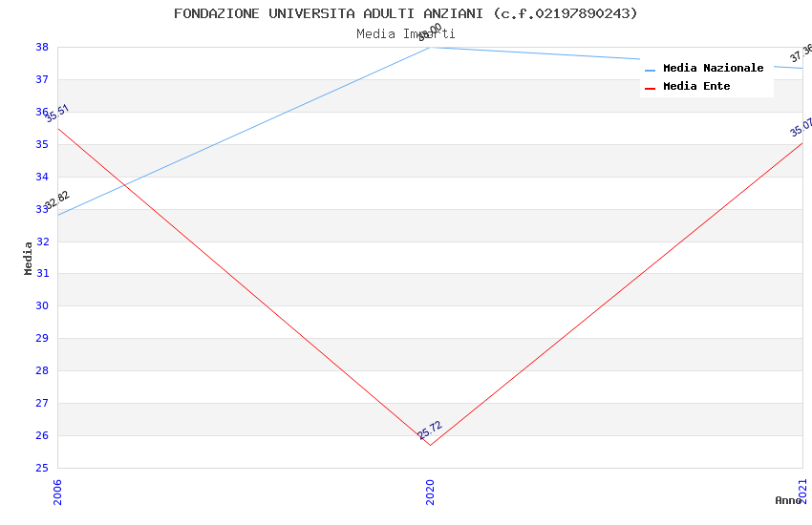Click the y-axis value 30

(x=42, y=305)
